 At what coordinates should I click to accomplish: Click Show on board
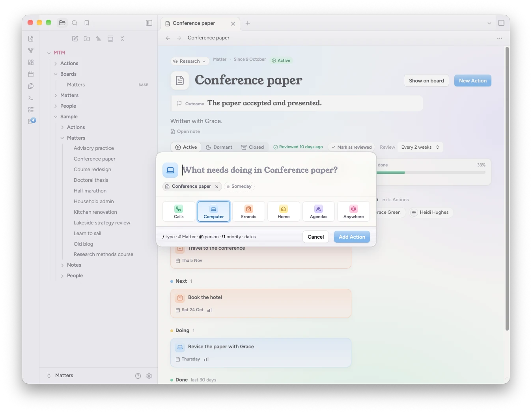[x=426, y=81]
